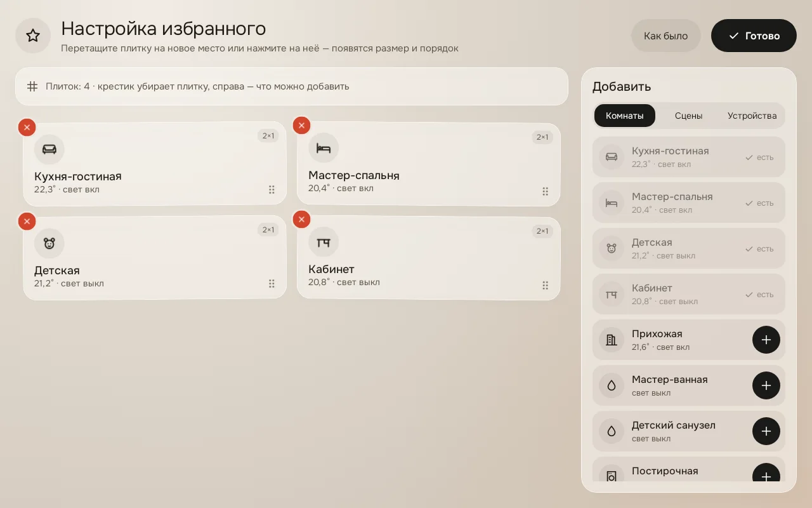The image size is (812, 508).
Task: Switch to the Комнаты tab
Action: point(625,116)
